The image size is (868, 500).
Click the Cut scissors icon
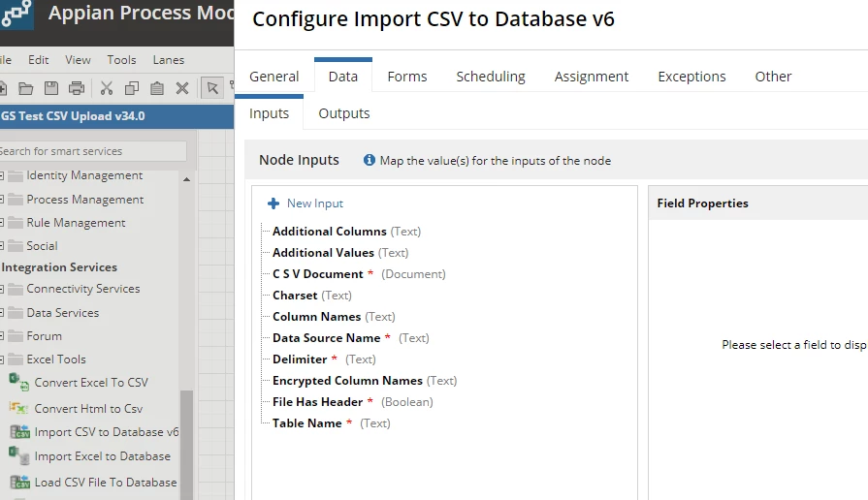(107, 88)
